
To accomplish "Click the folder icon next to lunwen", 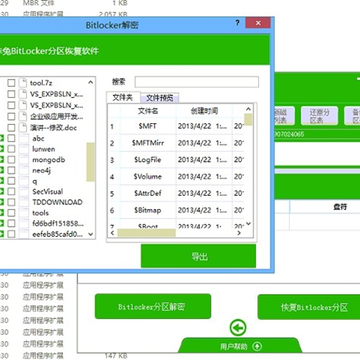I will click(24, 149).
